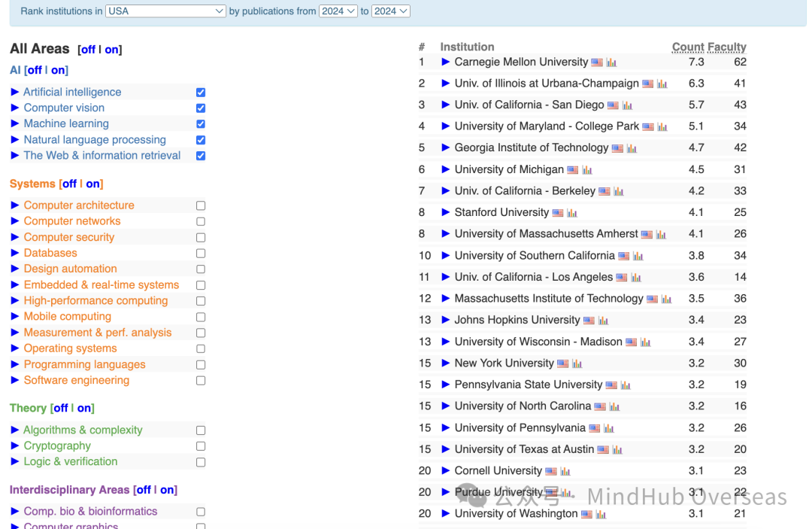Expand the Computer security conference list
The image size is (812, 529).
coord(15,237)
